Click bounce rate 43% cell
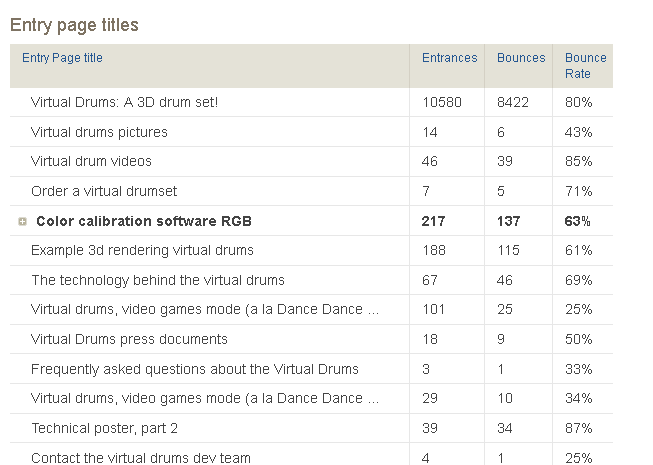 (x=578, y=132)
